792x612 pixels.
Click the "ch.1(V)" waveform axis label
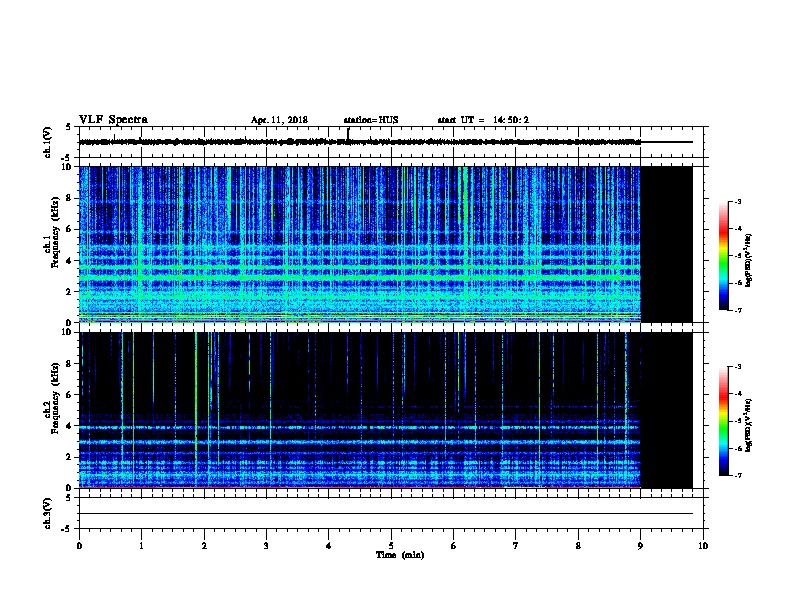(47, 142)
